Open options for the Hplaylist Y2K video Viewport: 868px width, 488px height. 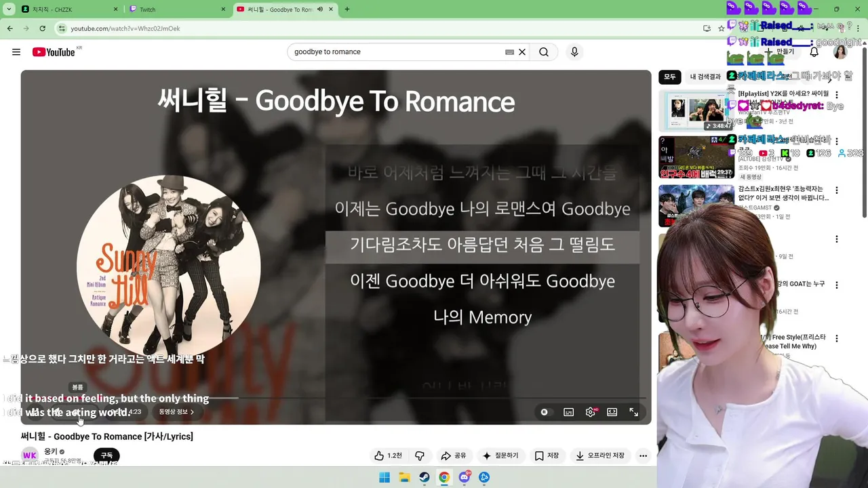(x=837, y=95)
